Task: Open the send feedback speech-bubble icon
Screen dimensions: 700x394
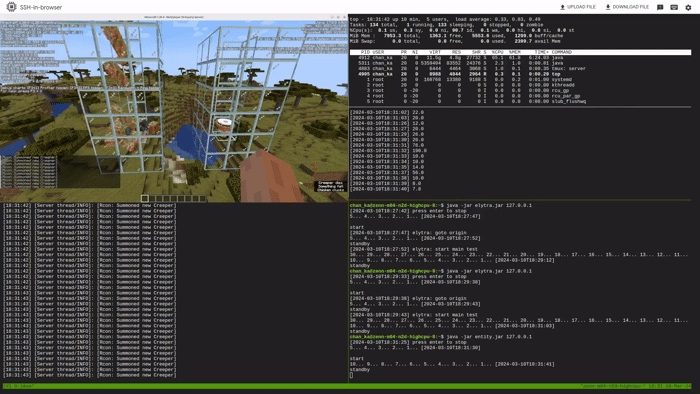Action: (660, 7)
